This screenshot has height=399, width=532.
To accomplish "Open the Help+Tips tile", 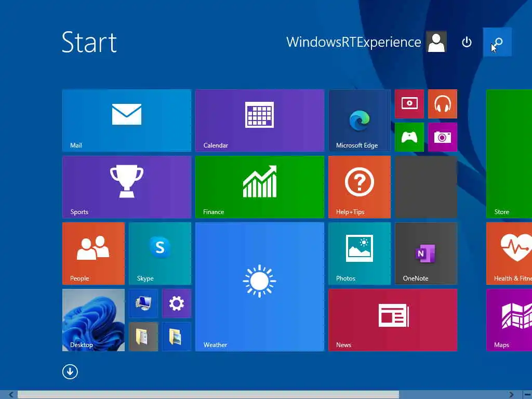I will point(360,187).
